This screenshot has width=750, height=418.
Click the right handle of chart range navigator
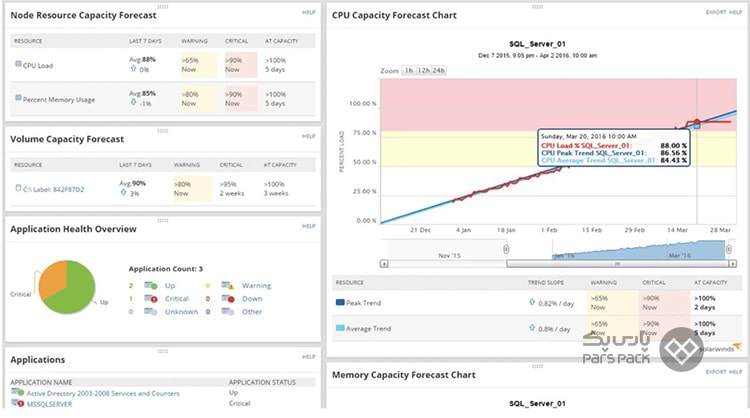coord(728,249)
